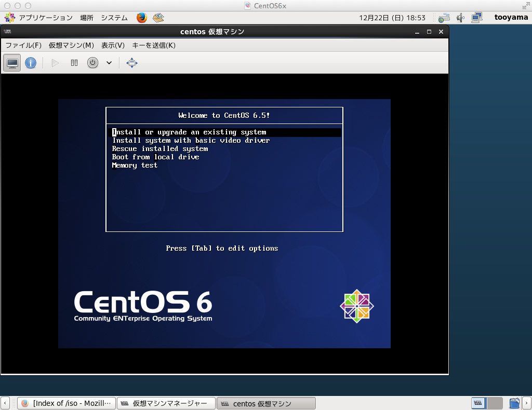Open the trash icon in bottom panel
Viewport: 532px width, 410px height.
(514, 403)
